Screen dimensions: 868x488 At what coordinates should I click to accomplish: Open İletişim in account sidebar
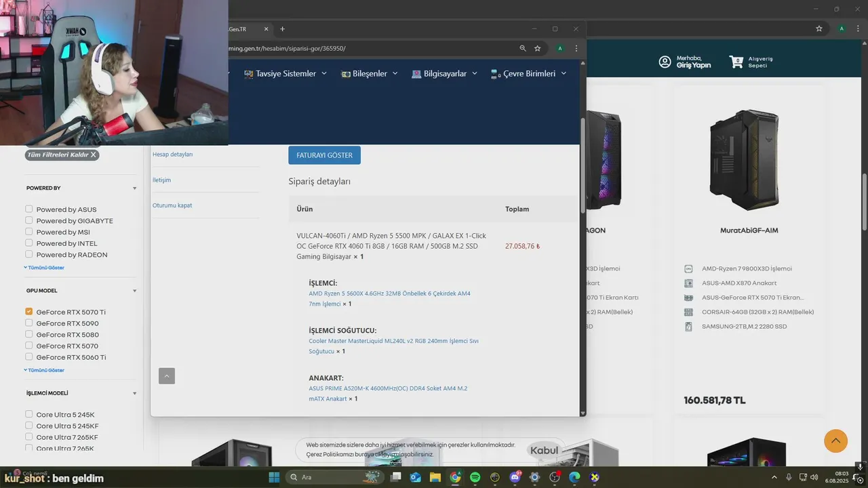pos(161,180)
